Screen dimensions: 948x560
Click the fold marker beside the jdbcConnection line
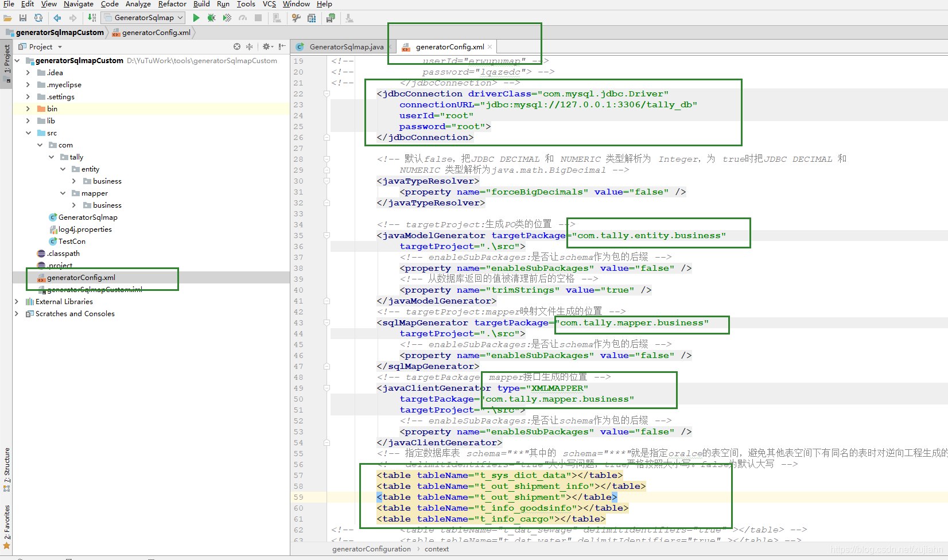point(327,94)
